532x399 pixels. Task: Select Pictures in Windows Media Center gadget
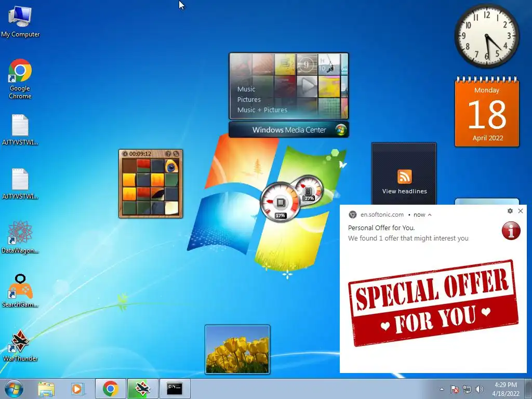click(249, 99)
